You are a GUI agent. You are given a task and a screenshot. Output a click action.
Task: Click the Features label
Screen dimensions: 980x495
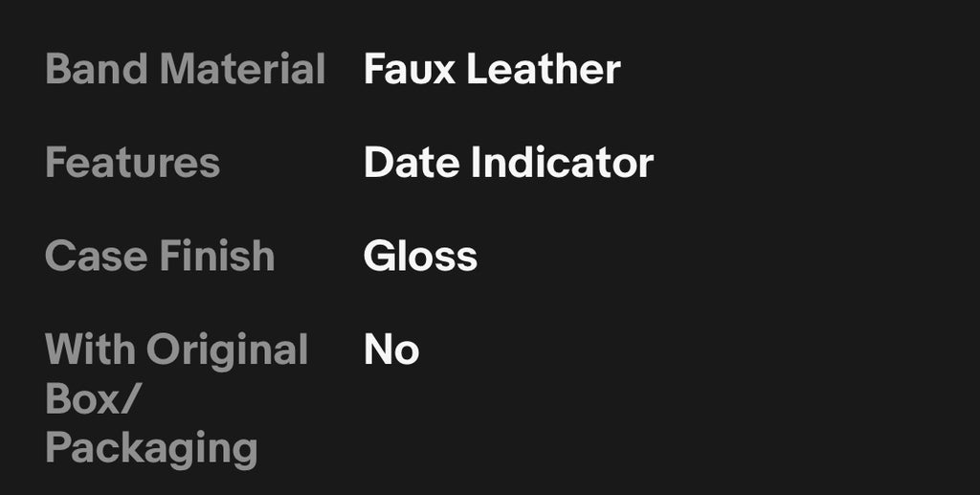coord(132,163)
